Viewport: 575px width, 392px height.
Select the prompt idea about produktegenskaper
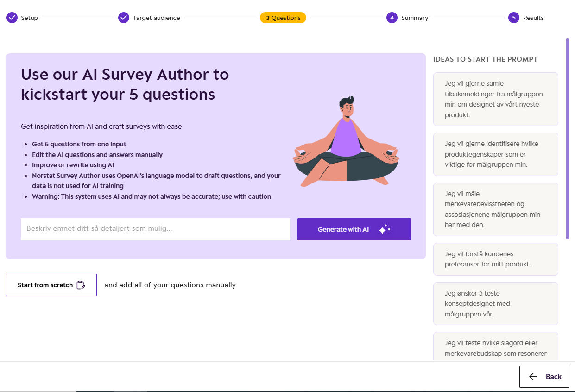[496, 154]
